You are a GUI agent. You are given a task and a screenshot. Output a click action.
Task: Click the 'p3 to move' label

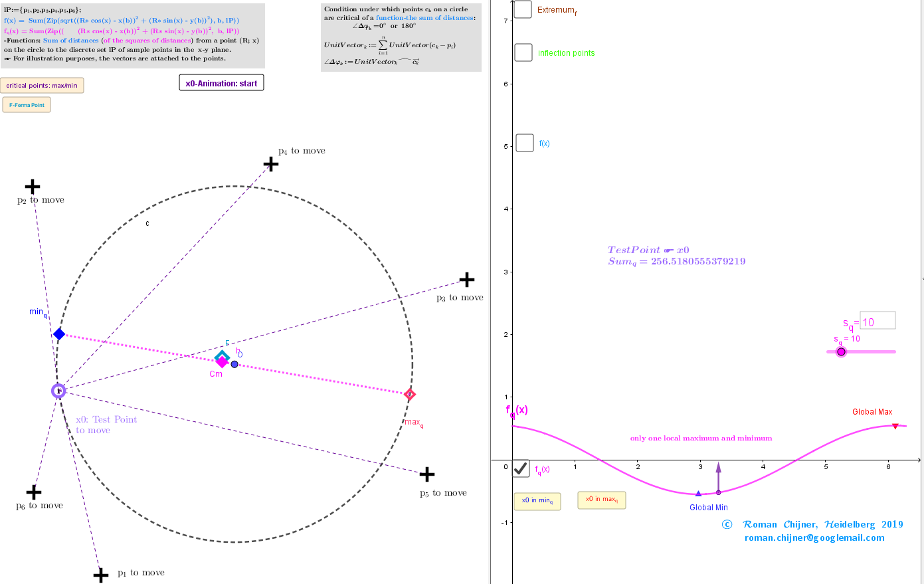click(460, 298)
